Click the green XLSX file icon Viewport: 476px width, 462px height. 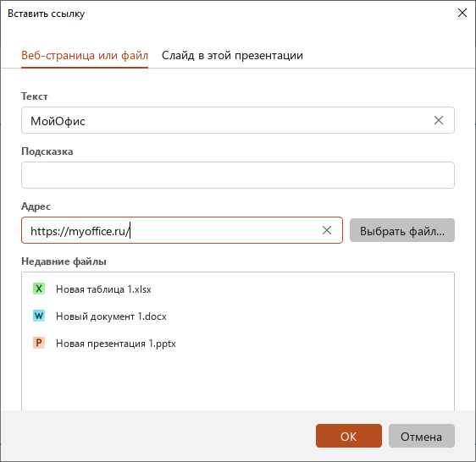pos(39,289)
